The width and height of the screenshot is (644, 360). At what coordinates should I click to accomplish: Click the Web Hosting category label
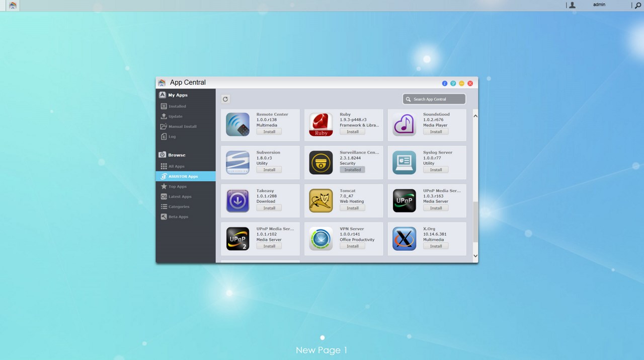coord(352,201)
